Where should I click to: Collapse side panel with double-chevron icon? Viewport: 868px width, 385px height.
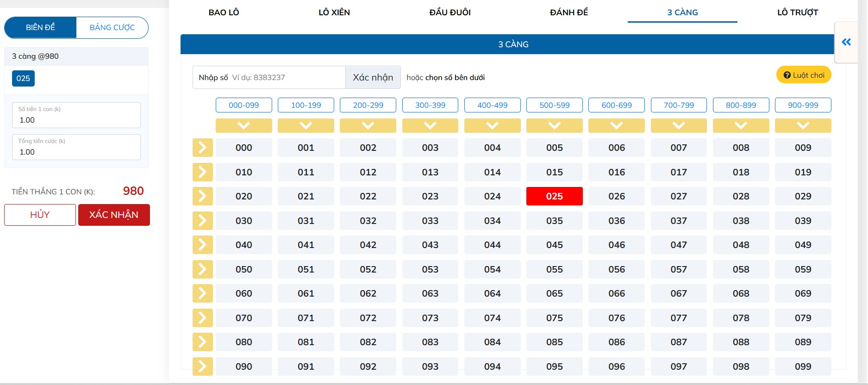[846, 42]
